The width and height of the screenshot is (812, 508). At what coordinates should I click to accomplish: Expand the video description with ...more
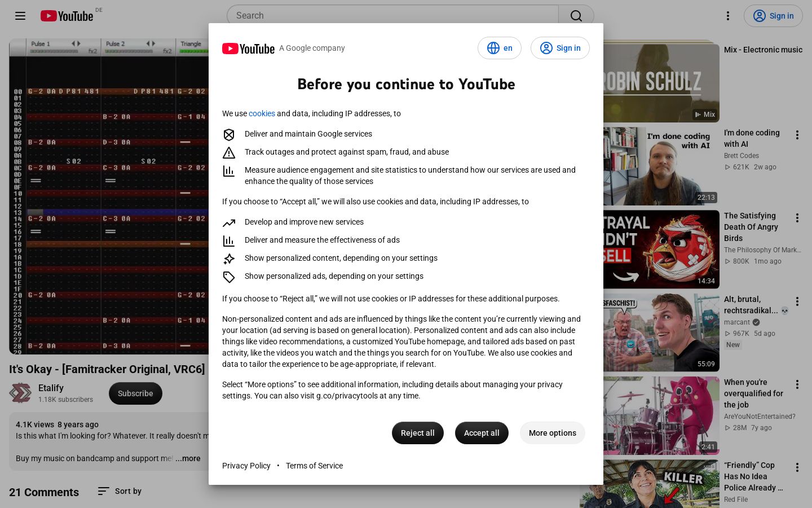[188, 458]
